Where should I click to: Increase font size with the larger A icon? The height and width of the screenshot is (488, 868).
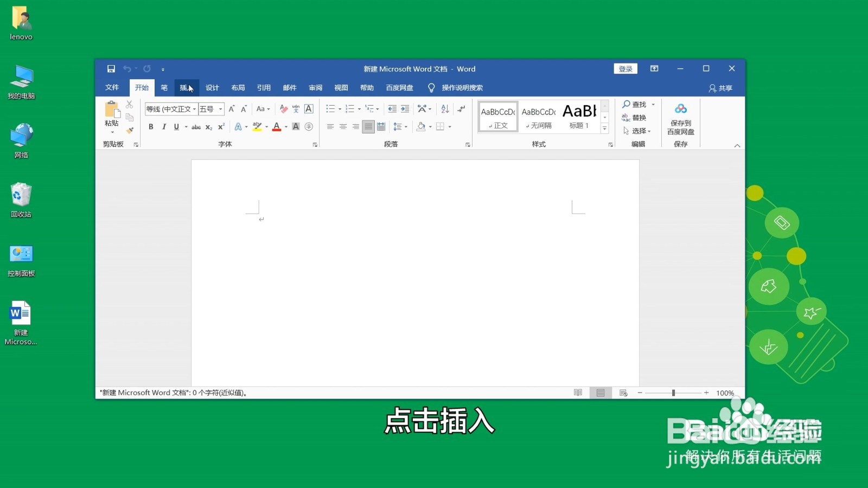click(232, 109)
